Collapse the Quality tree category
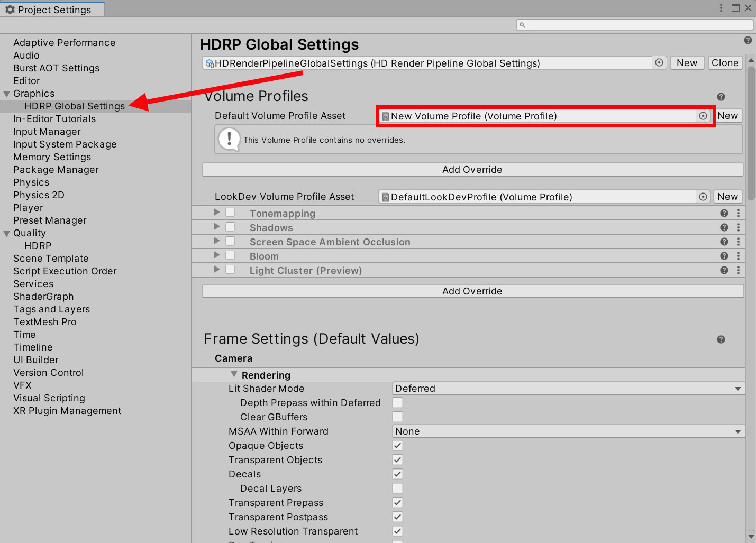Viewport: 756px width, 543px height. click(x=7, y=234)
